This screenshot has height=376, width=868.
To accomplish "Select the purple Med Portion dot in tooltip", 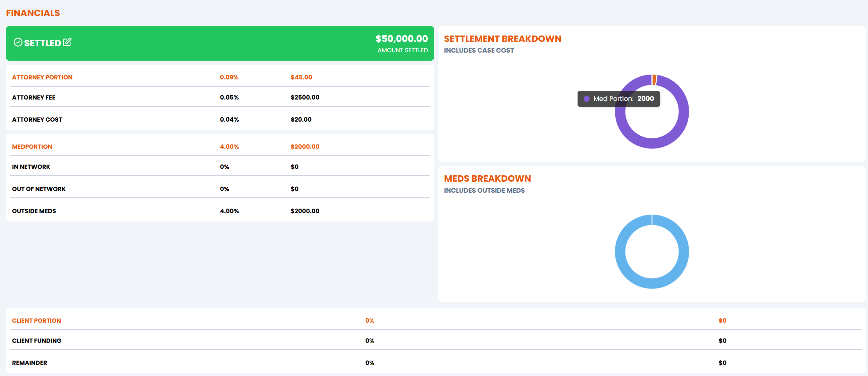I will (x=587, y=99).
